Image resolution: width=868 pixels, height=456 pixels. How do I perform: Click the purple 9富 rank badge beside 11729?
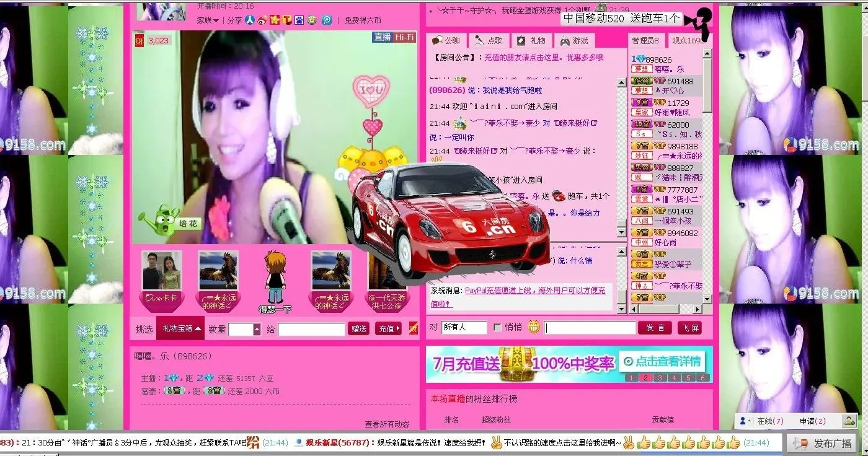(641, 103)
